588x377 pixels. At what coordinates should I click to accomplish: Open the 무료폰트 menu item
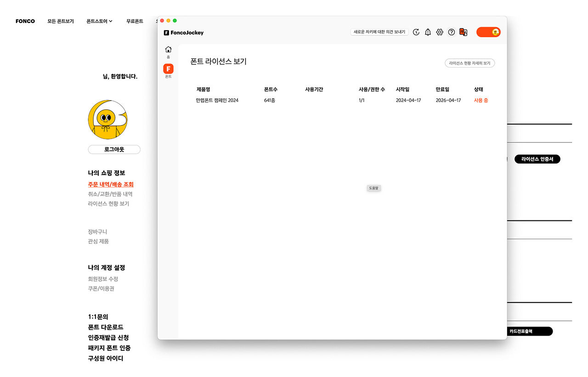pos(135,21)
